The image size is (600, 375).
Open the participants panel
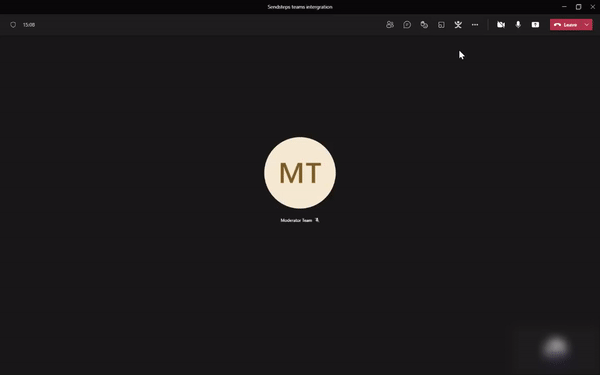pyautogui.click(x=390, y=24)
